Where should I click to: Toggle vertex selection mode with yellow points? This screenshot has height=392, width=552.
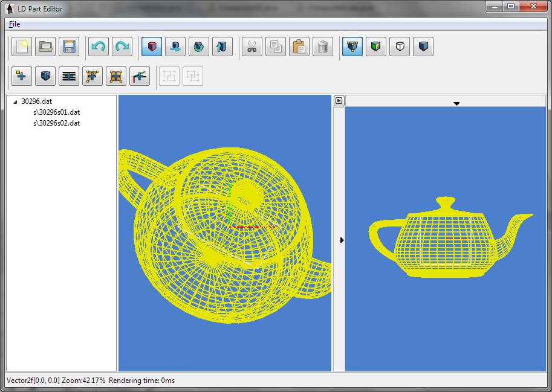pos(352,47)
